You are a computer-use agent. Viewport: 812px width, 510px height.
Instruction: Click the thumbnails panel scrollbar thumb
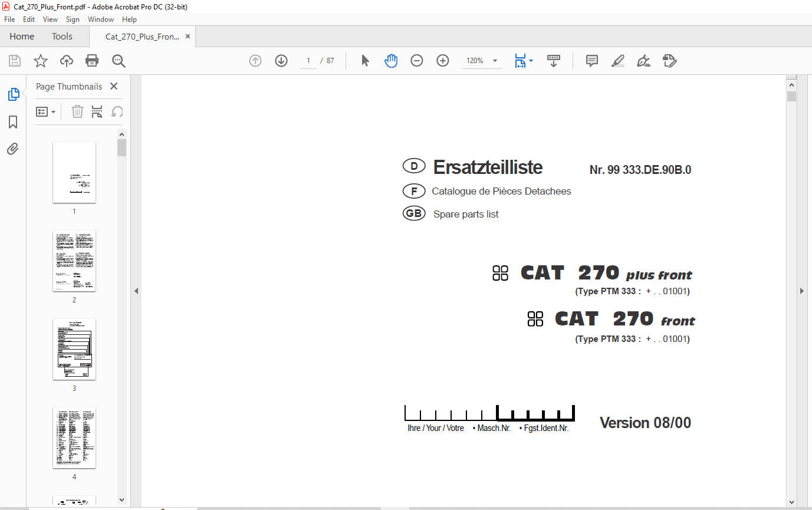[x=121, y=147]
